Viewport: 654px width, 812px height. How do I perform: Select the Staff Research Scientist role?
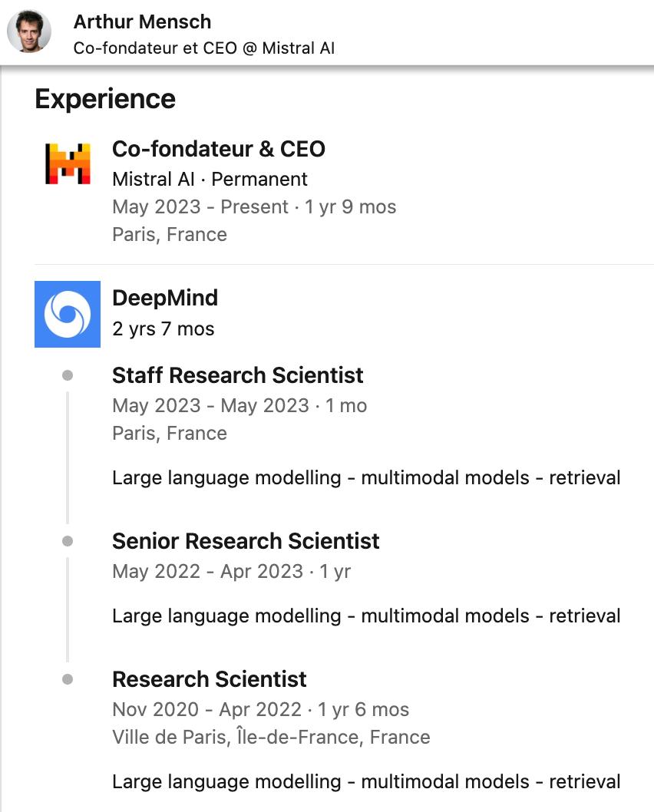pyautogui.click(x=238, y=375)
